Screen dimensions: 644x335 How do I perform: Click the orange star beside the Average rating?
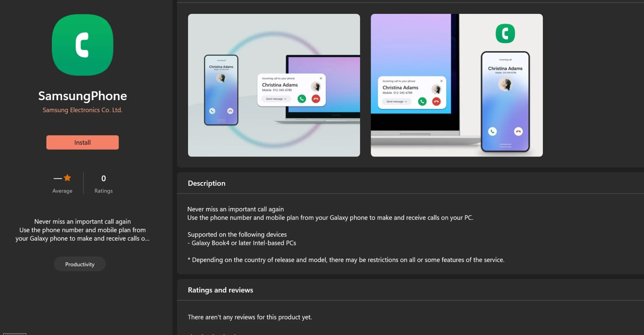coord(67,177)
